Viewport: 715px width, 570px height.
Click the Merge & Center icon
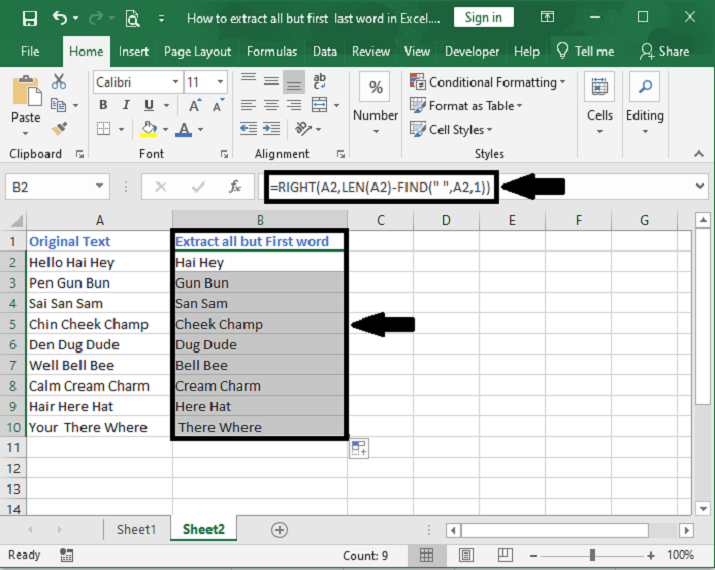tap(319, 105)
